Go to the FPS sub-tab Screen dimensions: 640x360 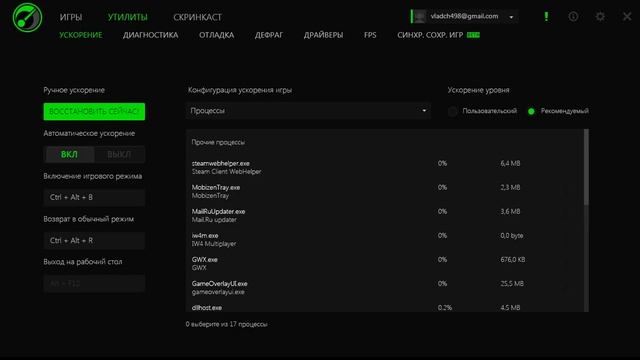pos(370,35)
